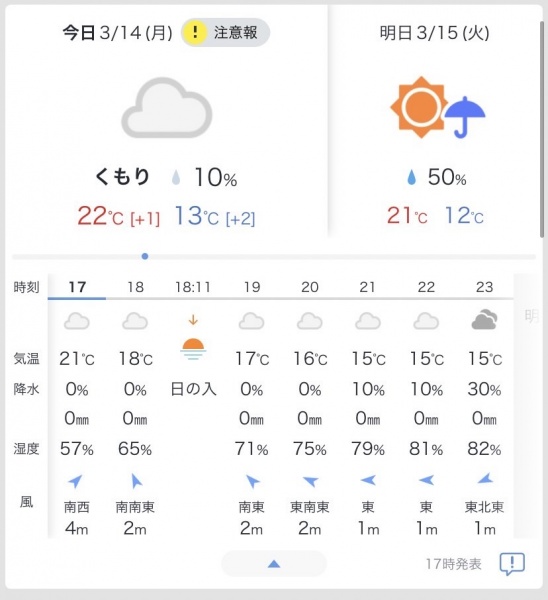This screenshot has width=548, height=600.
Task: Open the 注意報 advisory button
Action: pos(225,32)
